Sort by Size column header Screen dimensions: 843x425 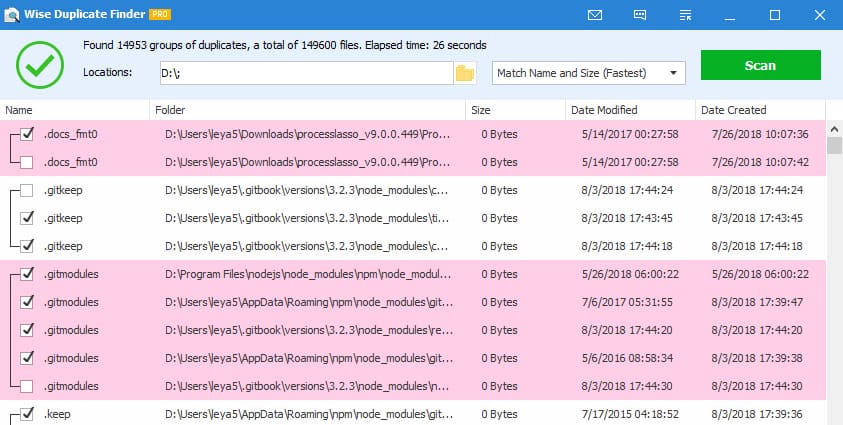[516, 110]
